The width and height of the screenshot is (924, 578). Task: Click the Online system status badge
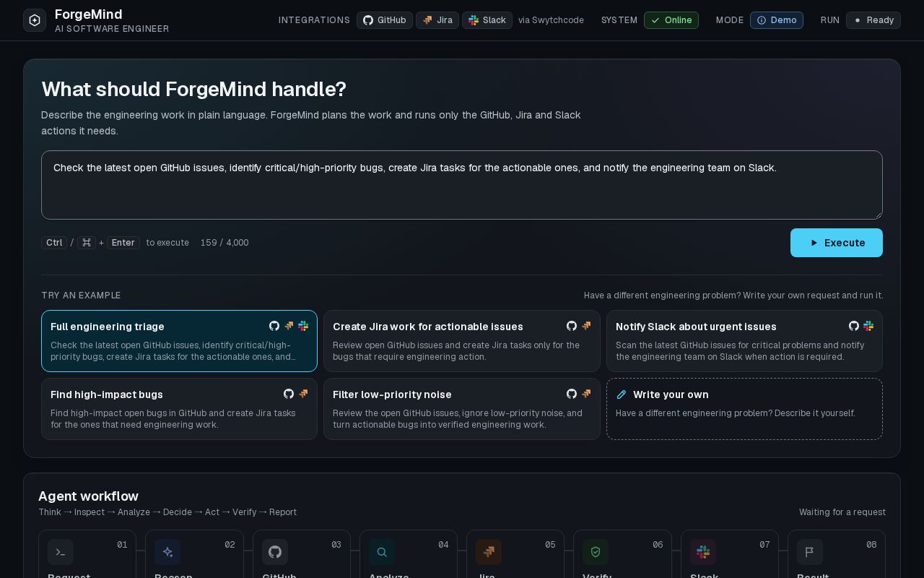[x=671, y=20]
